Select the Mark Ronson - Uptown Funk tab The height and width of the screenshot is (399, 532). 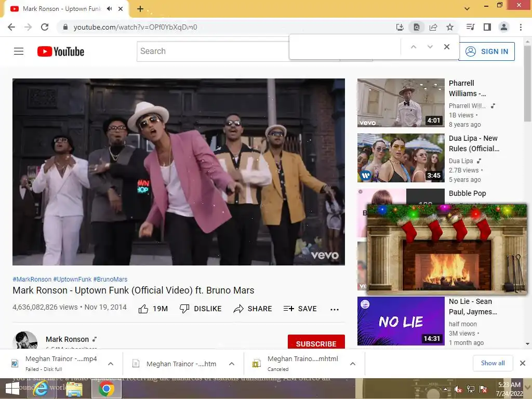coord(61,9)
